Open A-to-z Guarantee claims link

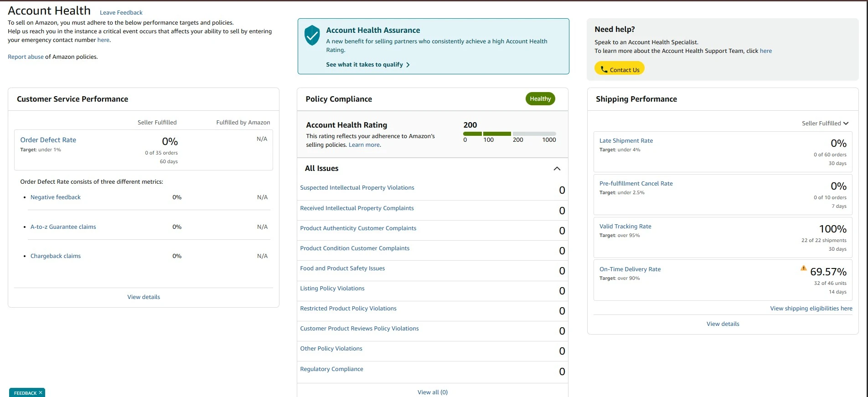coord(63,227)
